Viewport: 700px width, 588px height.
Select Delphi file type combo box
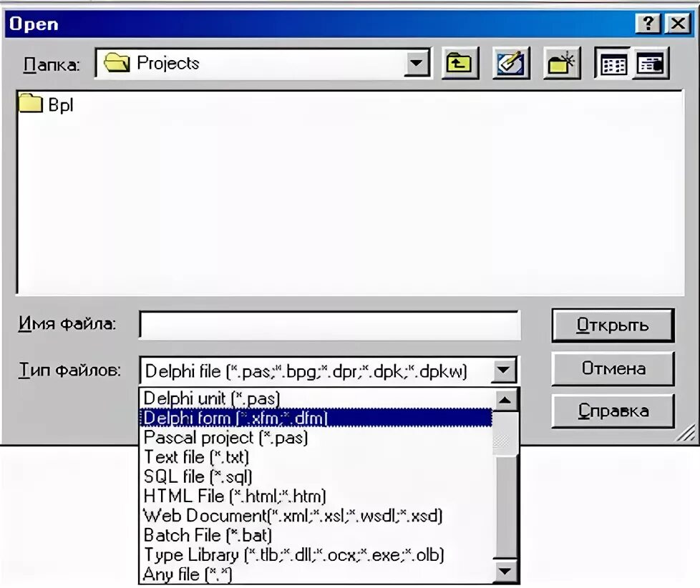[329, 371]
